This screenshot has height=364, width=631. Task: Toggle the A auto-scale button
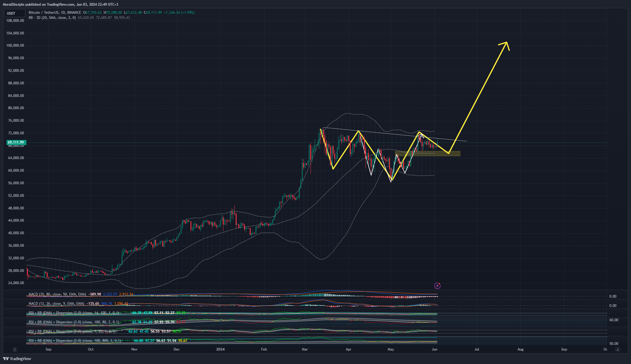click(618, 349)
